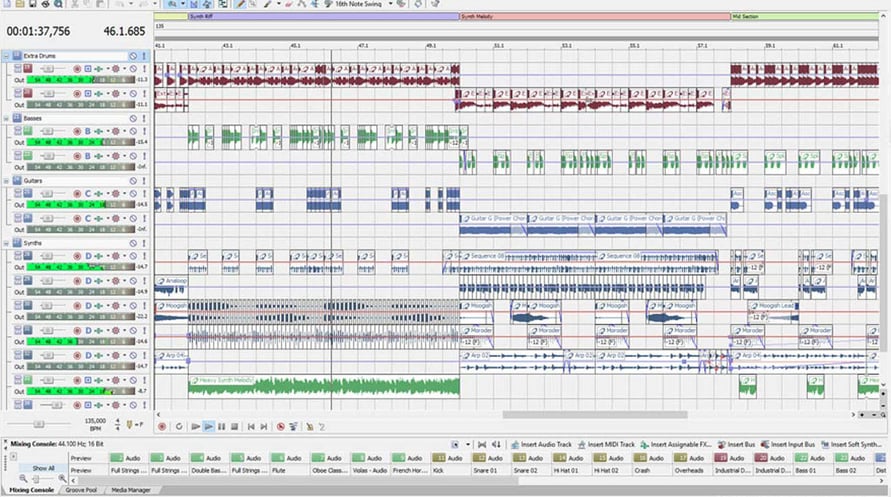This screenshot has width=891, height=497.
Task: Pause playback in transport bar
Action: 222,427
